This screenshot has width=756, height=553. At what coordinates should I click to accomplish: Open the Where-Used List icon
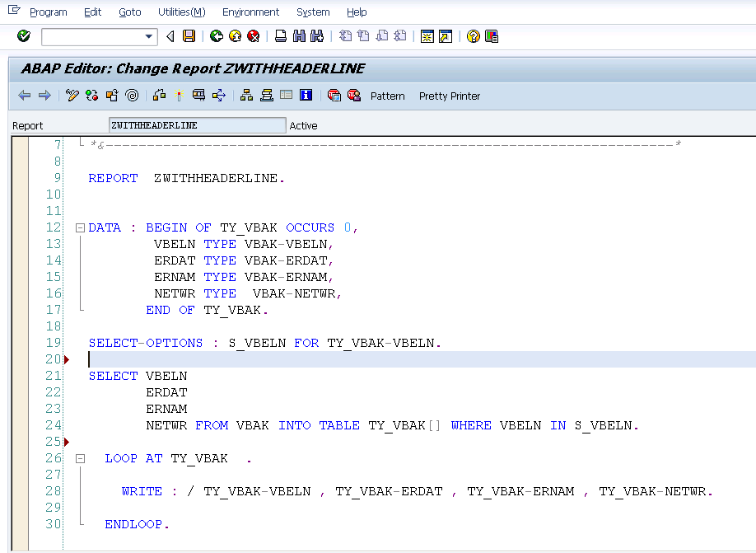(x=132, y=96)
